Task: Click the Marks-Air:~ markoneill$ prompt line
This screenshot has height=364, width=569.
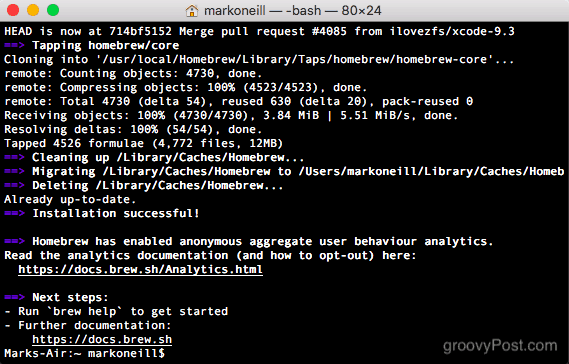Action: 85,353
